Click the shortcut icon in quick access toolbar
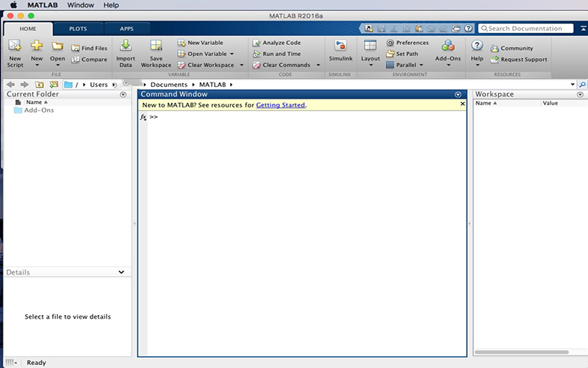Screen dimensions: 588x368 point(369,29)
